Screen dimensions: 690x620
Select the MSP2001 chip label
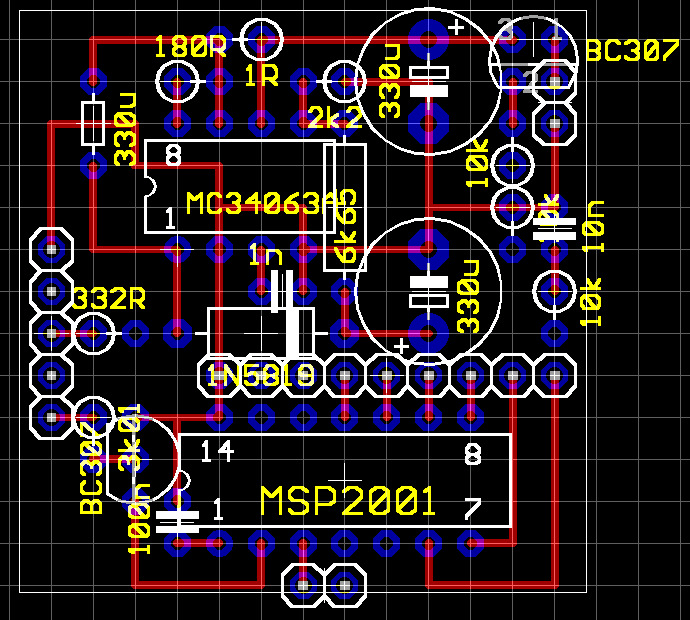pyautogui.click(x=348, y=501)
